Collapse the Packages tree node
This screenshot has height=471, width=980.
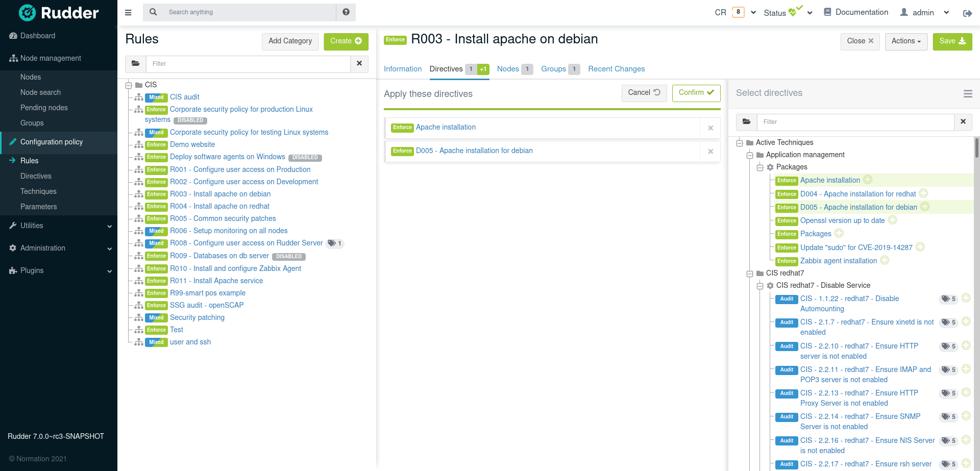(x=760, y=167)
